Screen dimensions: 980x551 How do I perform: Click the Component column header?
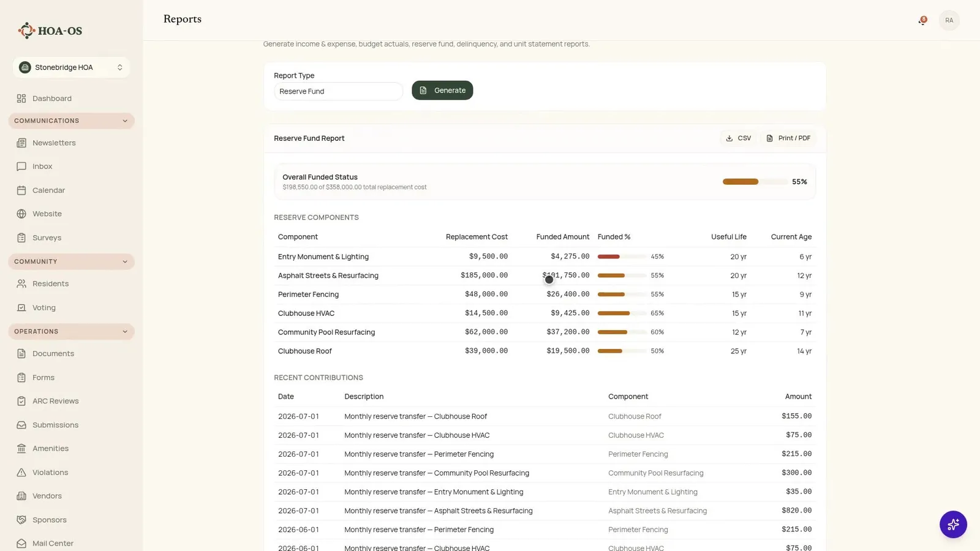tap(298, 237)
